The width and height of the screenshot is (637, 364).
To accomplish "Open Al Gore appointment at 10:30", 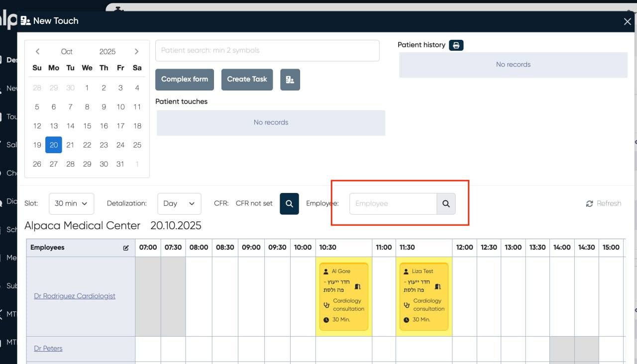I will (343, 296).
